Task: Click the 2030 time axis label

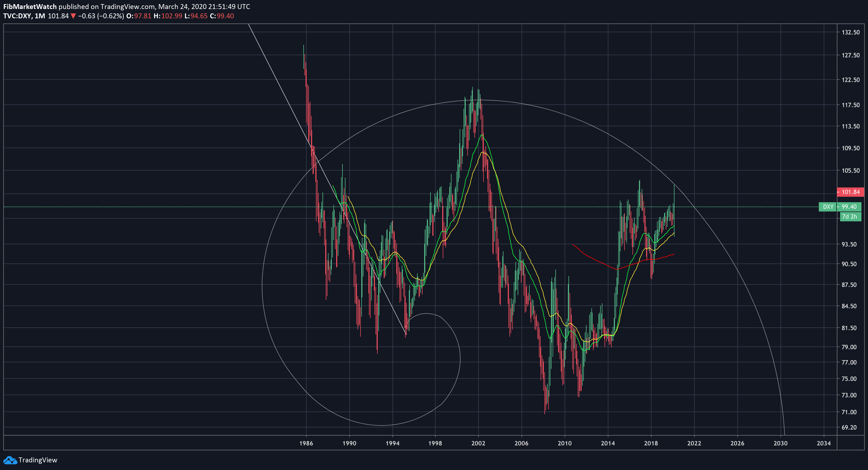Action: pyautogui.click(x=780, y=443)
